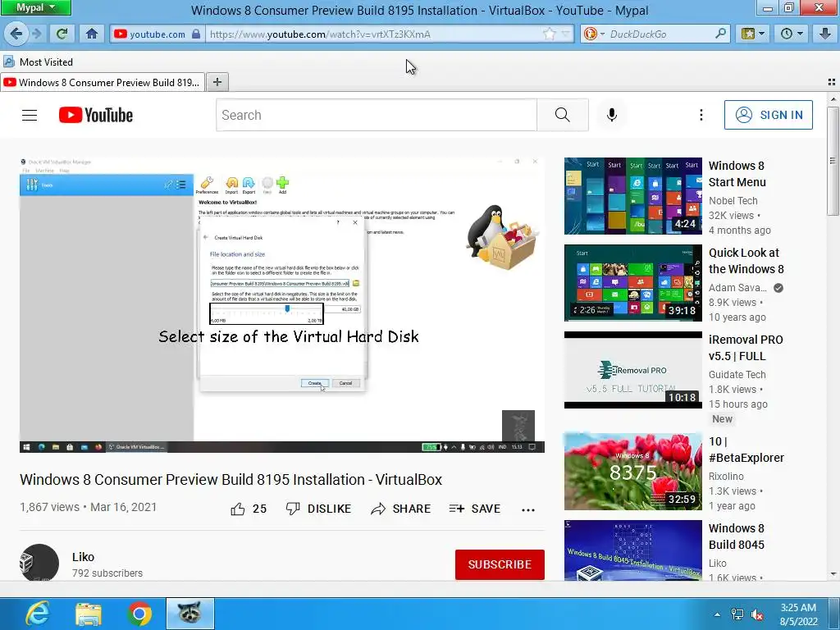Viewport: 840px width, 630px height.
Task: Start voice search with microphone icon
Action: (612, 115)
